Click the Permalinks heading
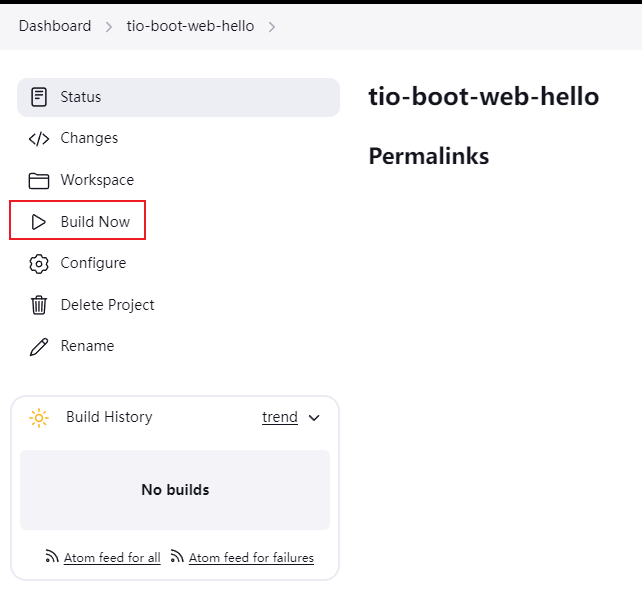 point(428,156)
